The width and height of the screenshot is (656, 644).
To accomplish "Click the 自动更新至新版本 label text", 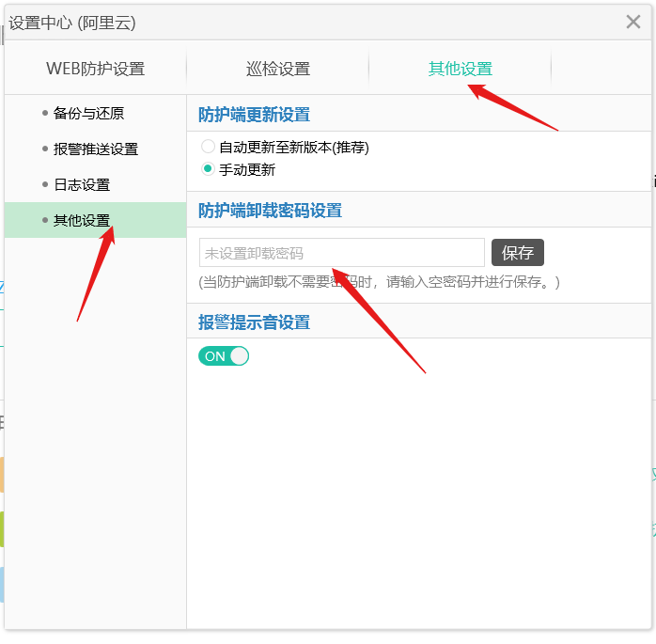I will [275, 148].
